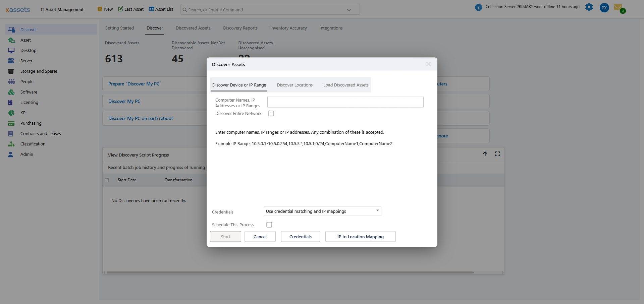Open the Credentials dropdown
This screenshot has width=644, height=304.
coord(323,211)
